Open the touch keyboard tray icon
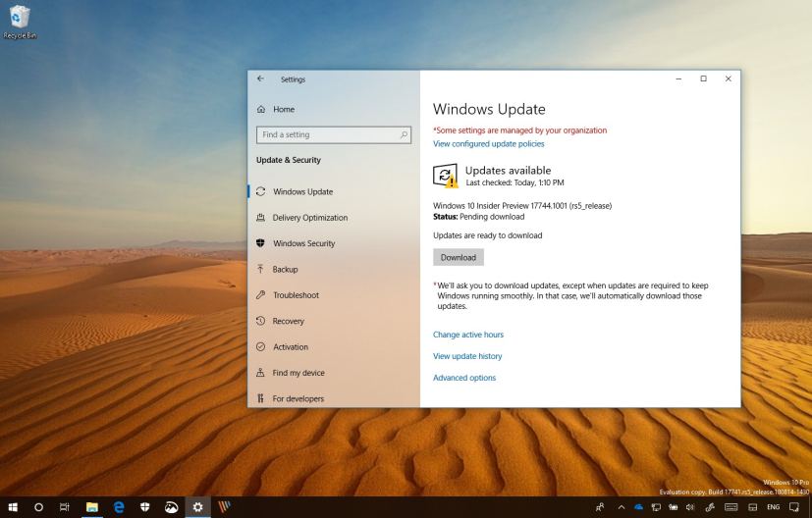 [731, 507]
